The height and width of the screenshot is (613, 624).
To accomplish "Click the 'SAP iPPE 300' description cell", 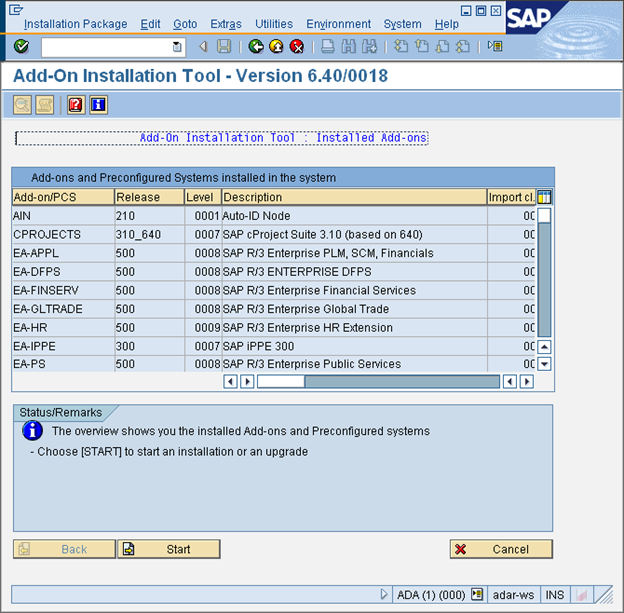I will tap(354, 346).
